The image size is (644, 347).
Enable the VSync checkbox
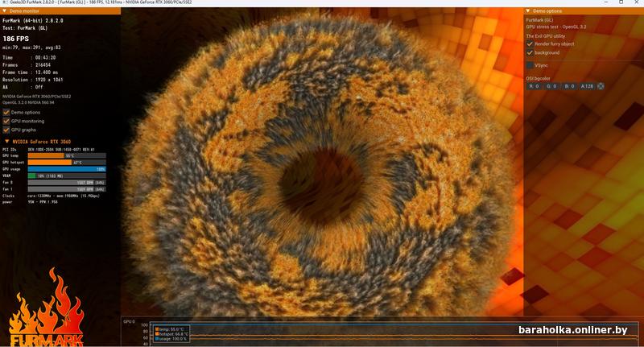tap(530, 65)
